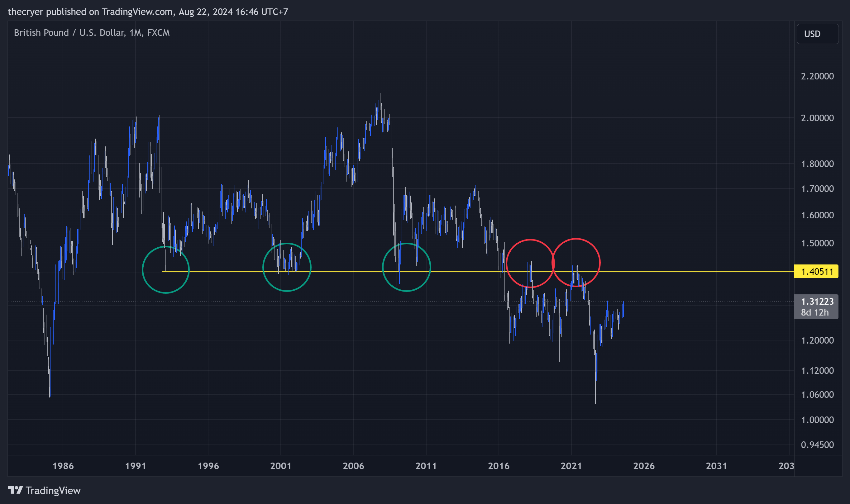
Task: Click the 2021 time axis label
Action: click(571, 466)
